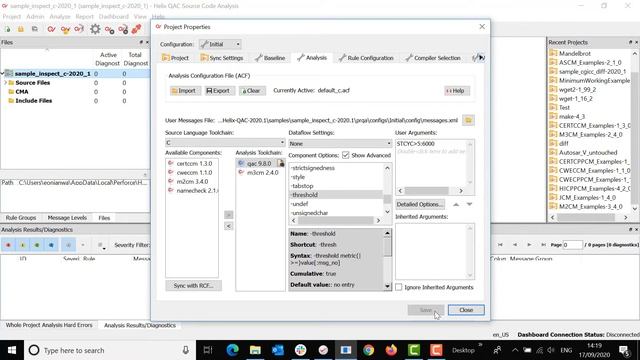Expand the Source Files tree node
The image size is (640, 360).
pyautogui.click(x=5, y=83)
